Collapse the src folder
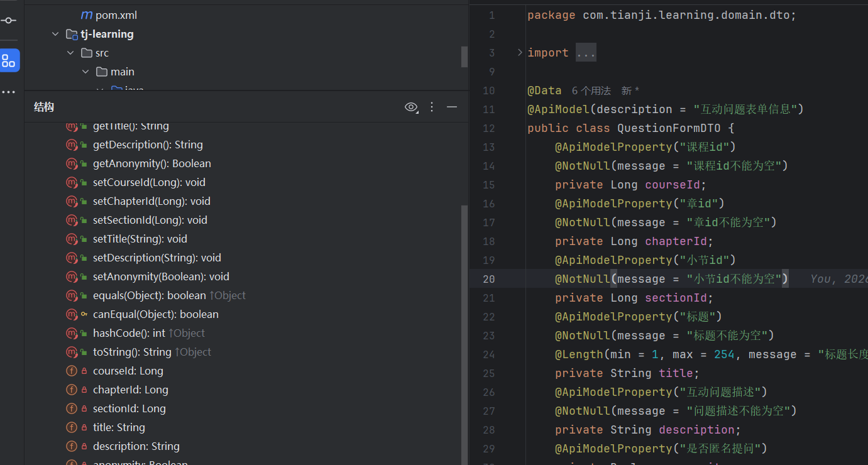The width and height of the screenshot is (868, 465). tap(71, 53)
